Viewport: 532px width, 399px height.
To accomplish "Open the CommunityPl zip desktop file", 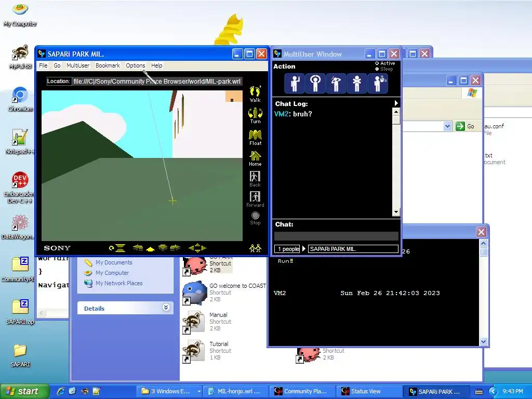I will tap(19, 270).
